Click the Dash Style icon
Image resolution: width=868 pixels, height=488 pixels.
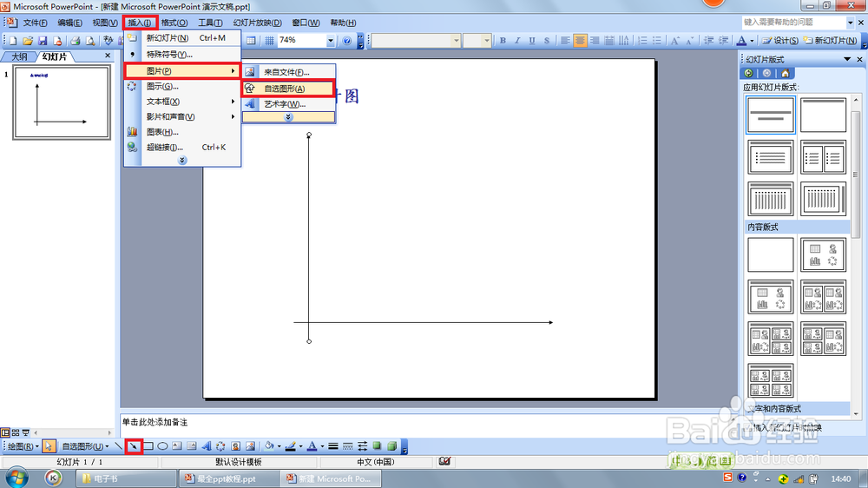[x=348, y=446]
